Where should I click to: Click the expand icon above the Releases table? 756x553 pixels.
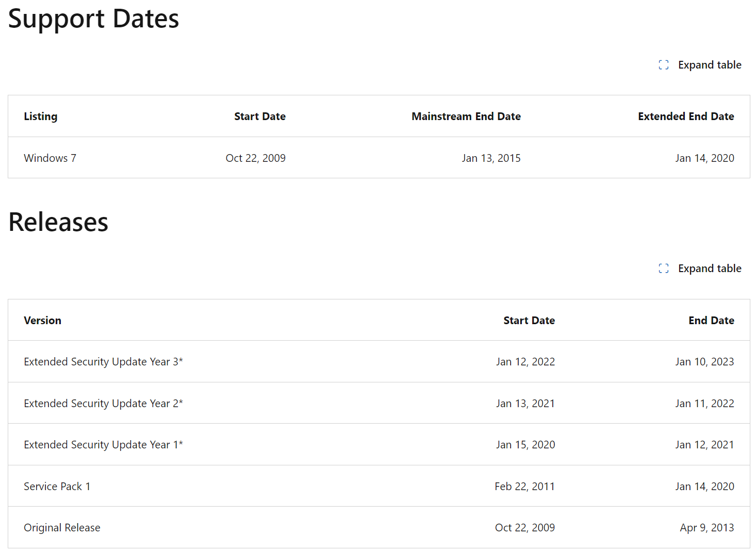point(664,269)
